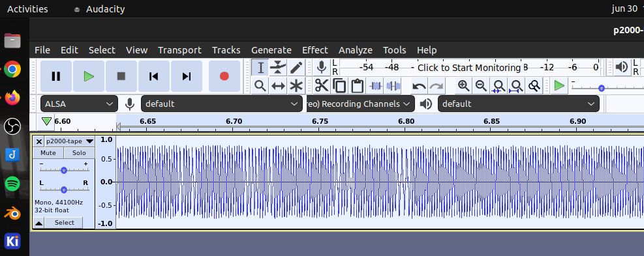644x256 pixels.
Task: Click the Silence audio selection icon
Action: 393,86
